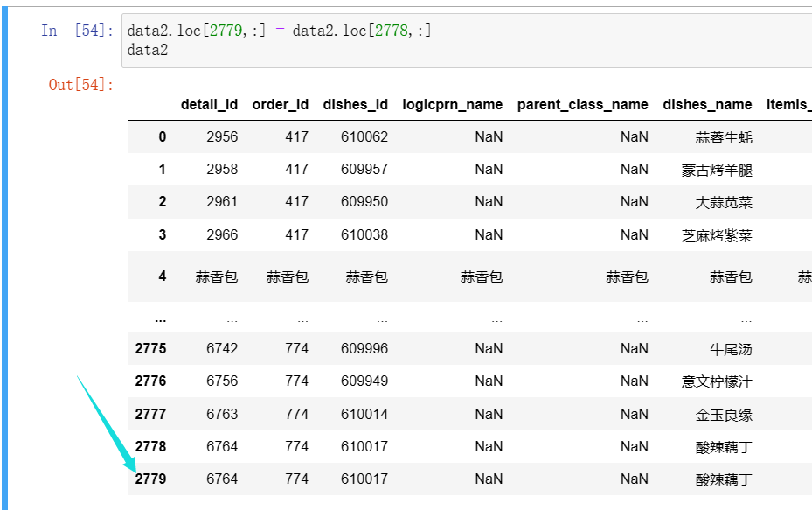This screenshot has width=812, height=510.
Task: Click dish name 蒙古烤羊腿
Action: click(x=717, y=171)
